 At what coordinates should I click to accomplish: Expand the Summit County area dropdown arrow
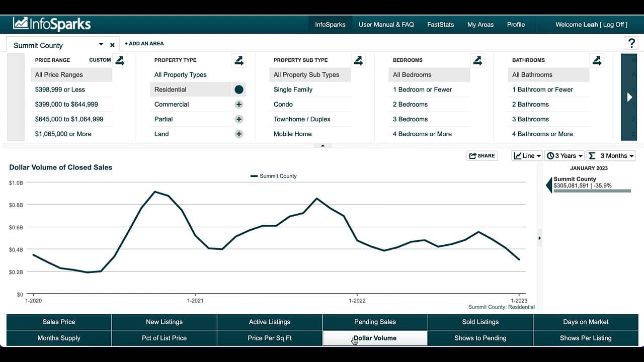point(101,44)
